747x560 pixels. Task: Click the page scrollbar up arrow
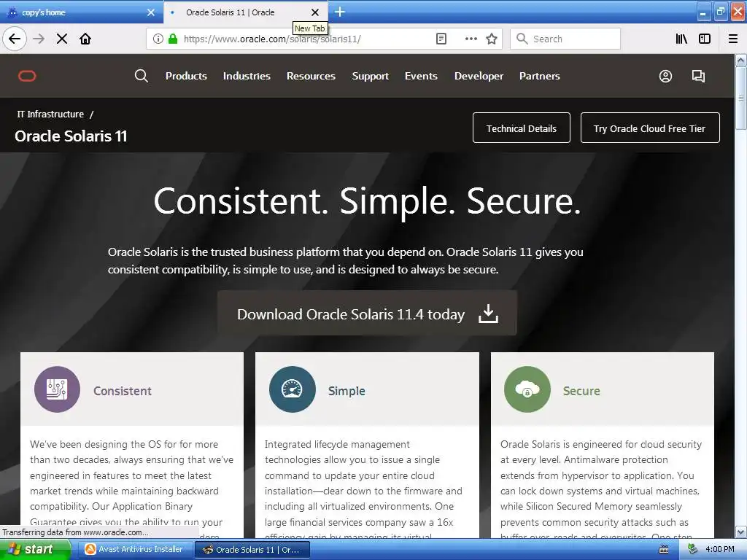click(x=741, y=60)
